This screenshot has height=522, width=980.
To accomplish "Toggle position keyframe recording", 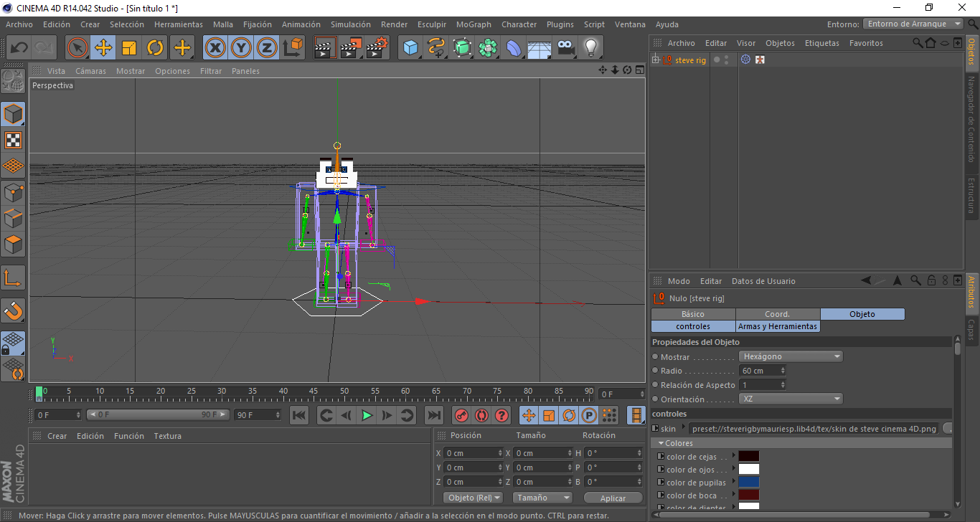I will (529, 415).
